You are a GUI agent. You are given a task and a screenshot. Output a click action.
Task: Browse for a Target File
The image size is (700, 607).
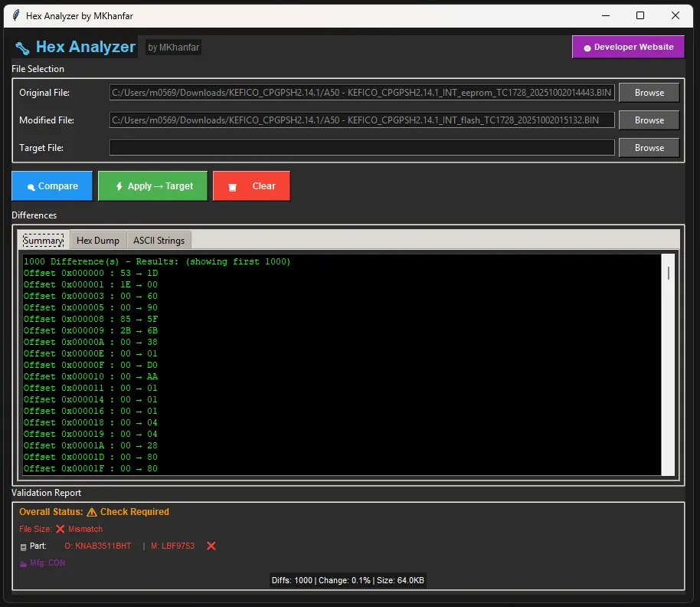click(x=648, y=147)
